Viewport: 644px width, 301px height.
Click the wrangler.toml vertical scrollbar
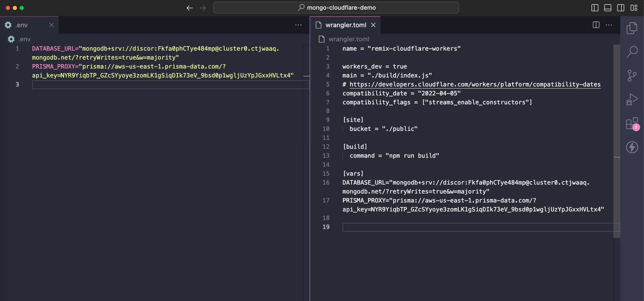[617, 141]
